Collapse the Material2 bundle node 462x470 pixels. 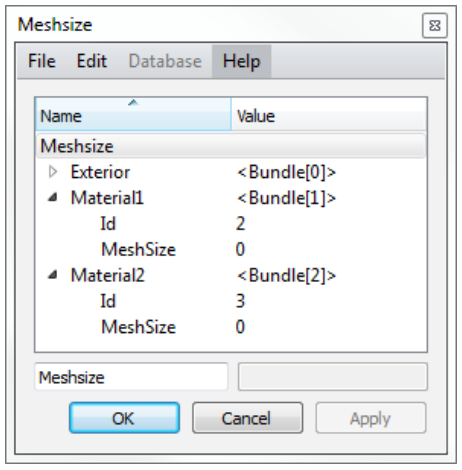pyautogui.click(x=52, y=275)
